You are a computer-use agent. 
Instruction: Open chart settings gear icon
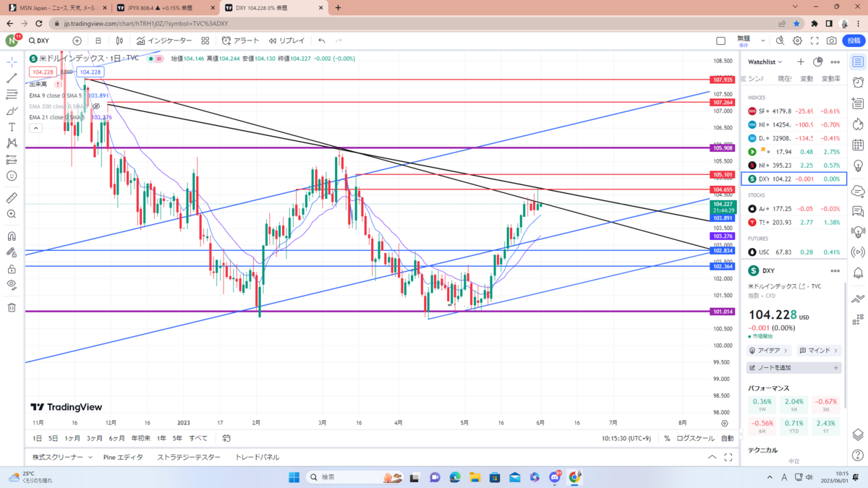click(798, 41)
